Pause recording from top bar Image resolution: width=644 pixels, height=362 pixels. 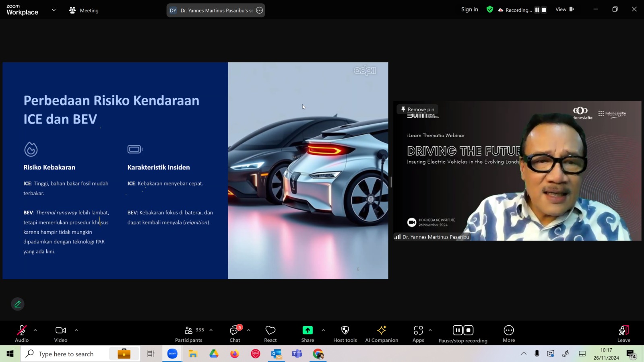pyautogui.click(x=537, y=10)
